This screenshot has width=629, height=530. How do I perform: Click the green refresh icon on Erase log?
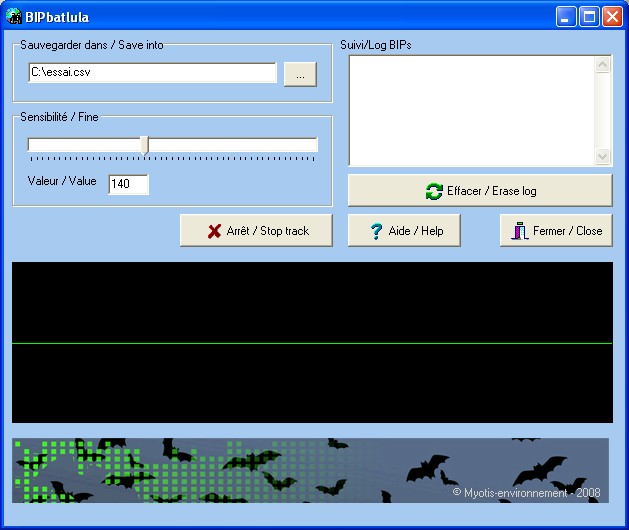tap(434, 191)
